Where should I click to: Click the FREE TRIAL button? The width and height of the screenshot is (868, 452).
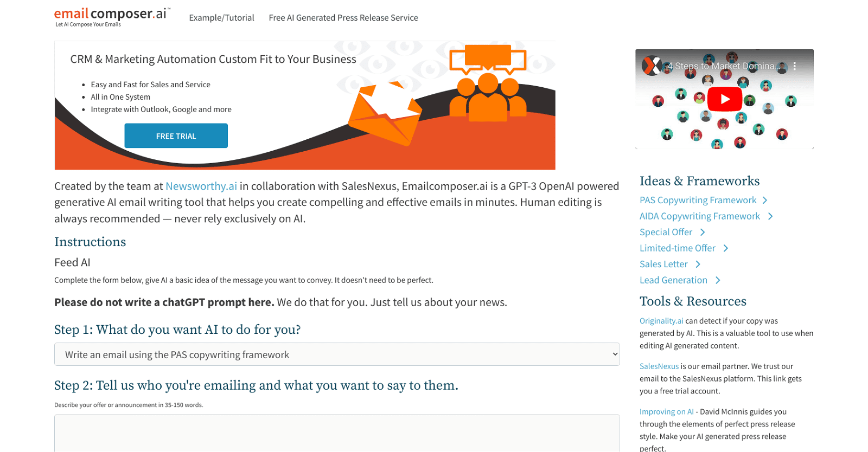click(176, 135)
